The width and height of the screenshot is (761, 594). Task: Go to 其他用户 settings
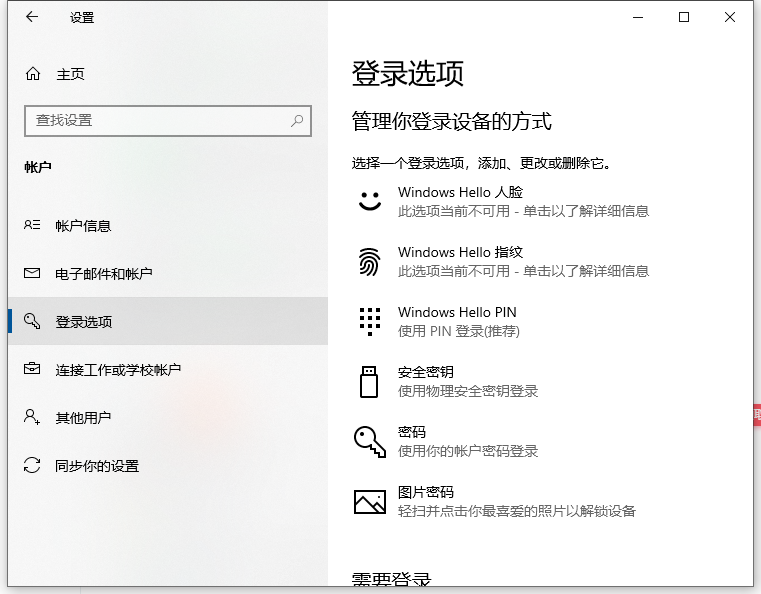pyautogui.click(x=83, y=418)
